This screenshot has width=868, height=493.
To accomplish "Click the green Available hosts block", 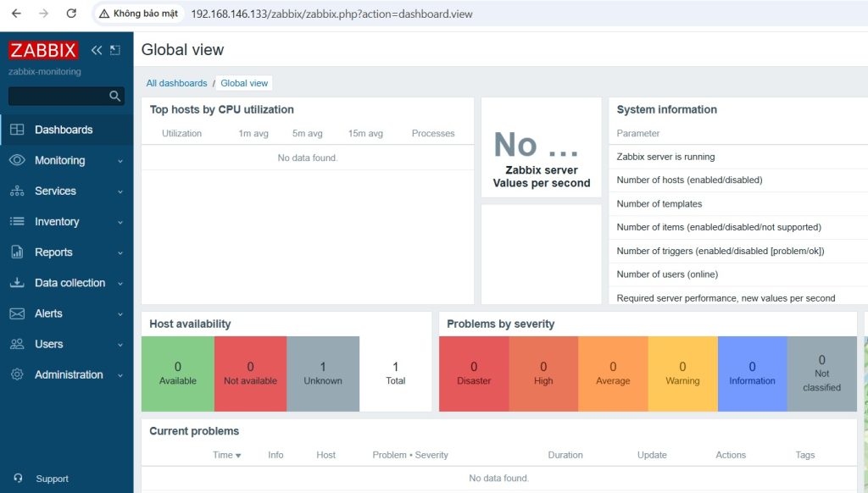I will click(177, 373).
